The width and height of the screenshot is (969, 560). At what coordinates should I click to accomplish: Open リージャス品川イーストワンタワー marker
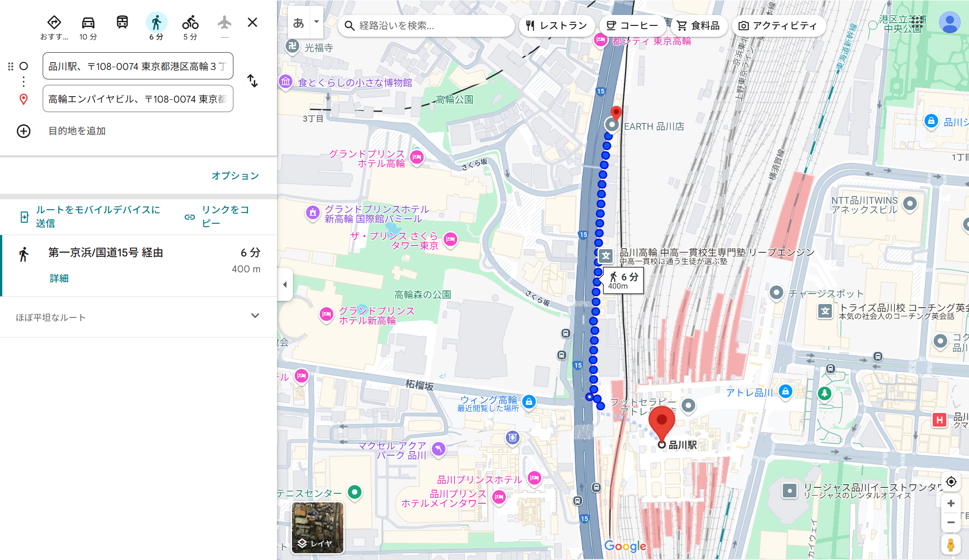click(790, 491)
